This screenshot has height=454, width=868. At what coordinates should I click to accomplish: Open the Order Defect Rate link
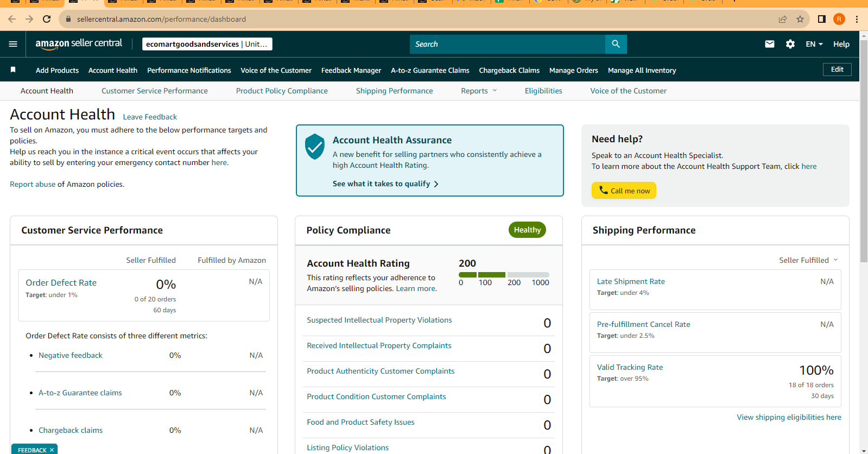(x=61, y=282)
